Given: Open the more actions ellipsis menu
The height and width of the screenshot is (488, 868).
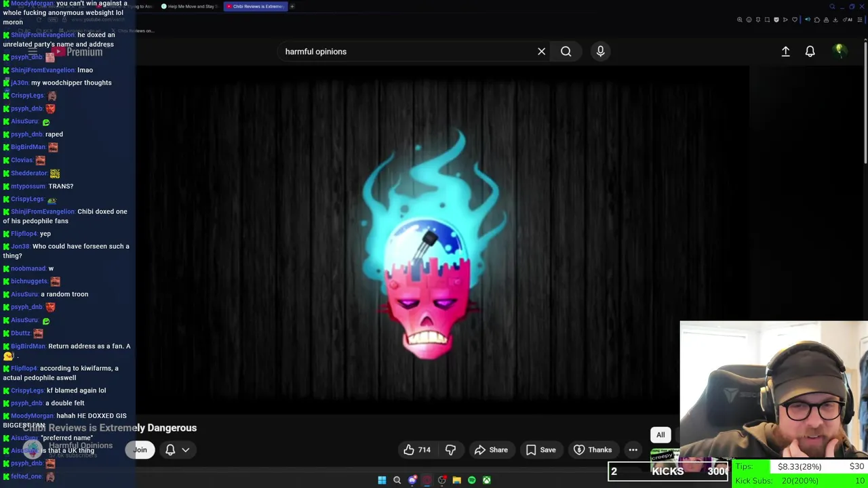Looking at the screenshot, I should pos(633,450).
